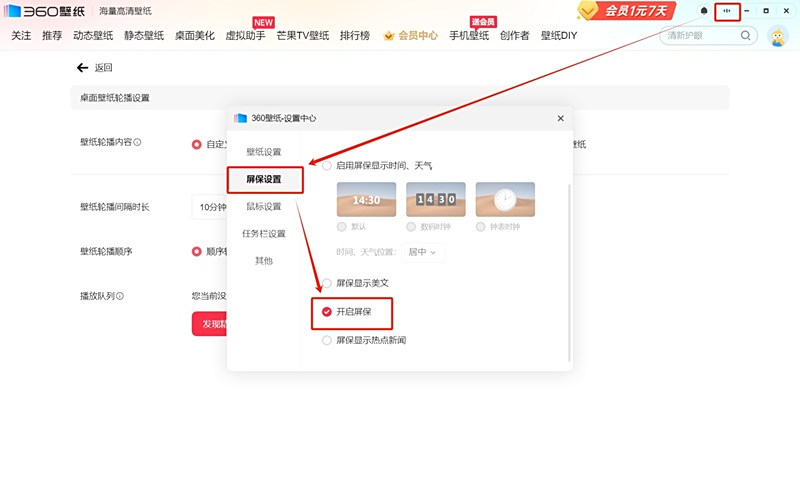Click the 返回 text link
The width and height of the screenshot is (800, 477).
point(103,68)
